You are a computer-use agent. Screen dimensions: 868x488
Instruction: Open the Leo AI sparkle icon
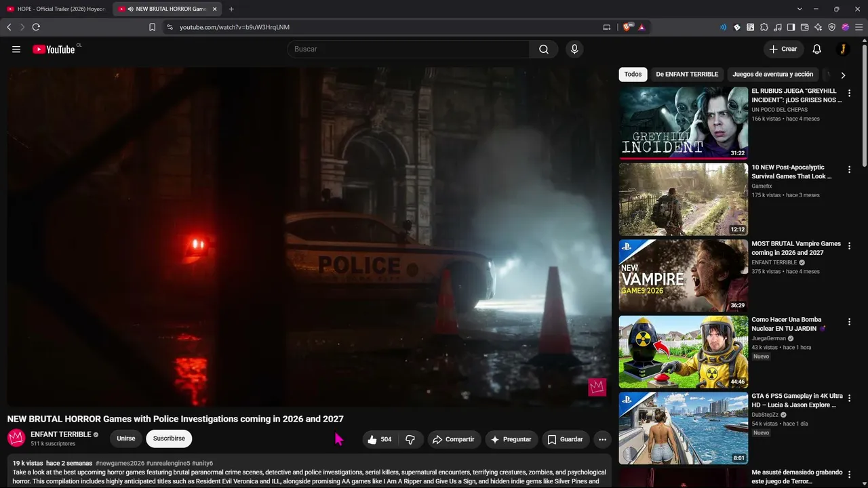(x=818, y=27)
